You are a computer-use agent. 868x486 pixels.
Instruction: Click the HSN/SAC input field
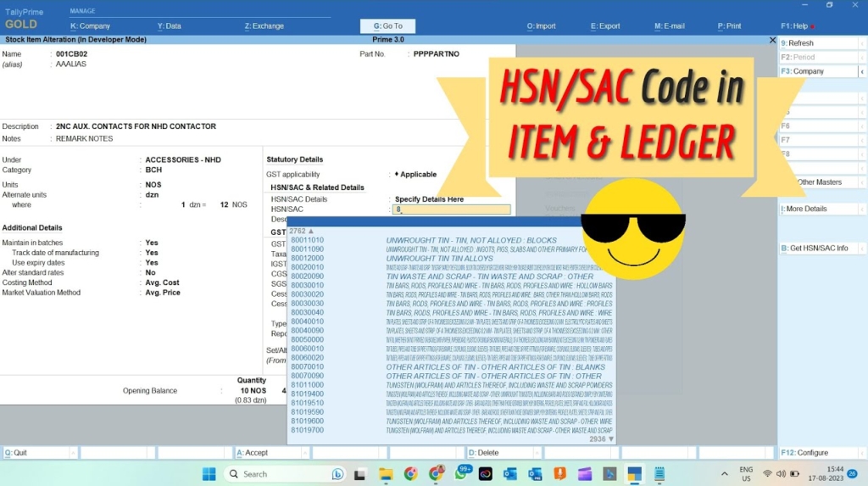(x=451, y=209)
